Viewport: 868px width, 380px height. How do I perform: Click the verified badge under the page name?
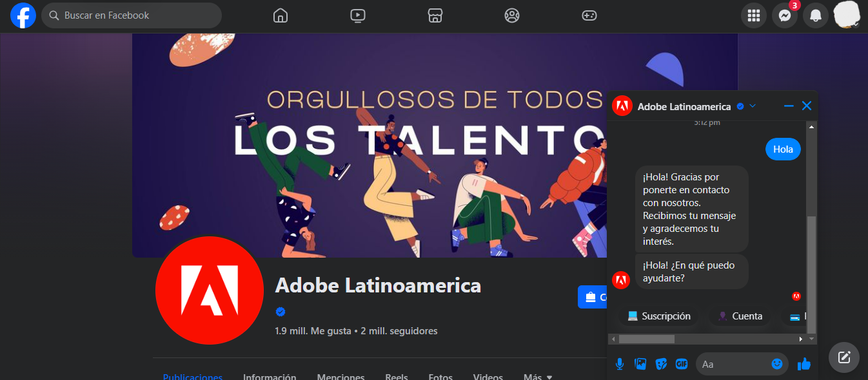click(x=281, y=312)
